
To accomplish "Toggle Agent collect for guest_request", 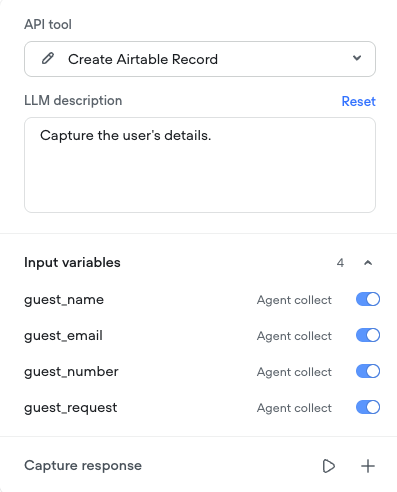I will [x=368, y=407].
